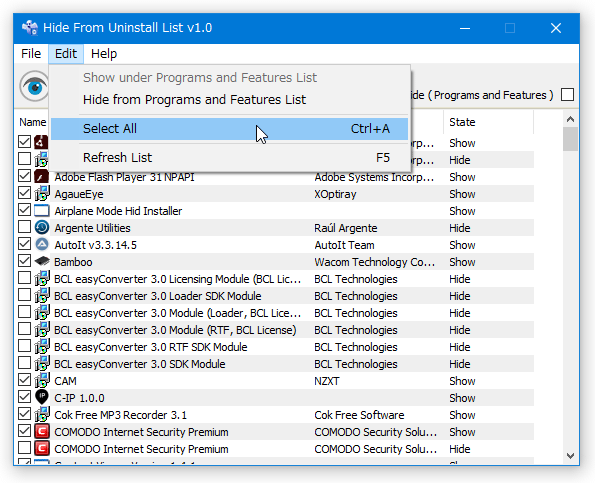
Task: Click the eye icon in the toolbar
Action: tap(35, 87)
